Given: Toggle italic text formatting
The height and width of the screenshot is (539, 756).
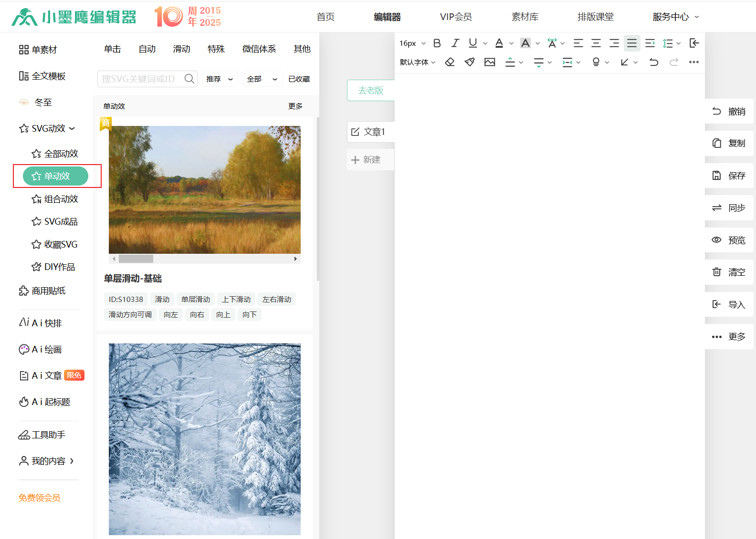Looking at the screenshot, I should (x=455, y=43).
